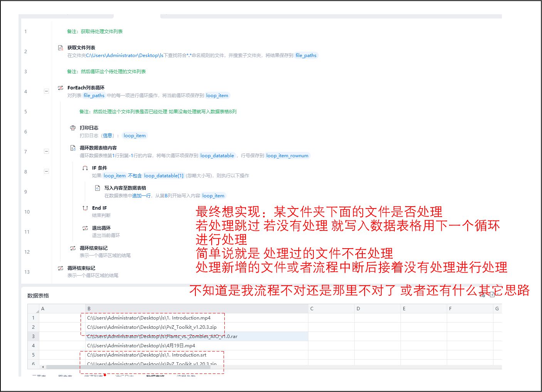Image resolution: width=542 pixels, height=392 pixels.
Task: Click the End IF step icon
Action: tap(85, 208)
